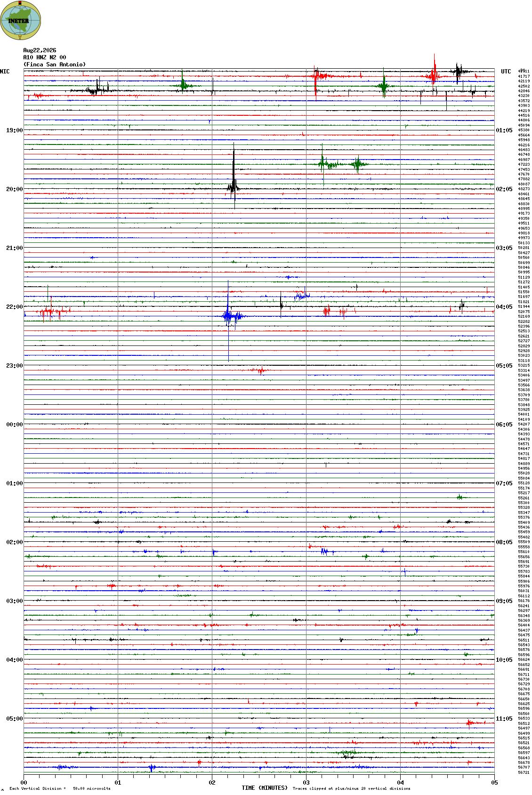Click the 11:05 UTC time label
Screen dimensions: 532x795
point(504,719)
